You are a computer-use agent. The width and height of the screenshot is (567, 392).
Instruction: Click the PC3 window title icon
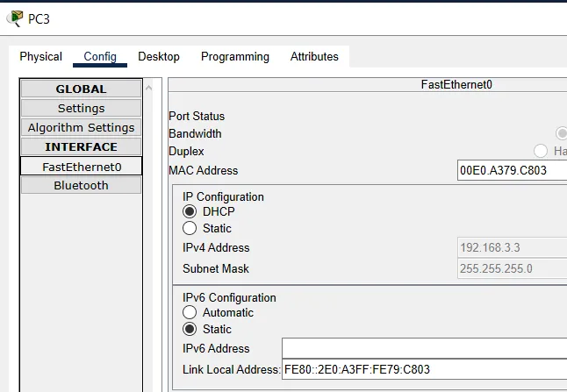(14, 18)
